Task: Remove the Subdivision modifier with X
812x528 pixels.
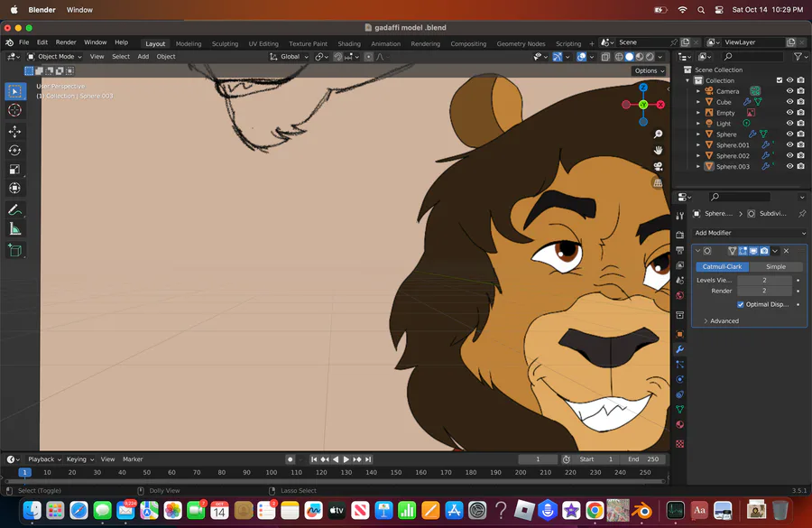Action: (x=786, y=251)
